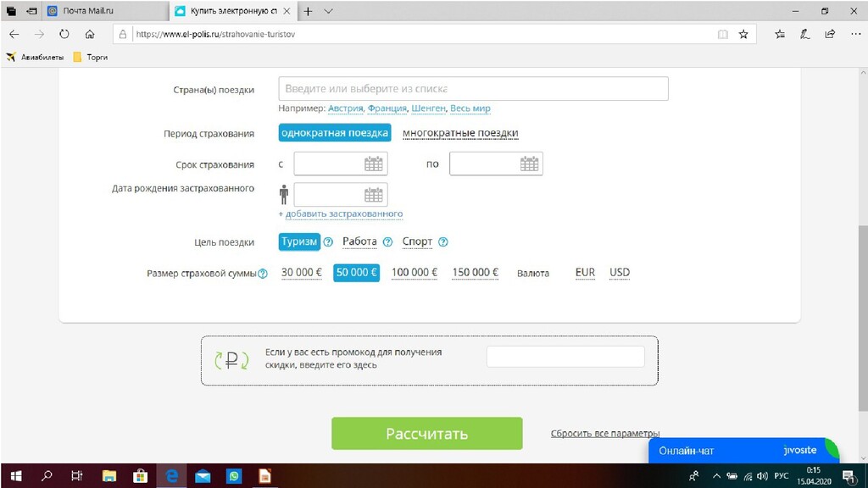Select 100 000 € insurance sum
The height and width of the screenshot is (488, 868).
pos(414,273)
